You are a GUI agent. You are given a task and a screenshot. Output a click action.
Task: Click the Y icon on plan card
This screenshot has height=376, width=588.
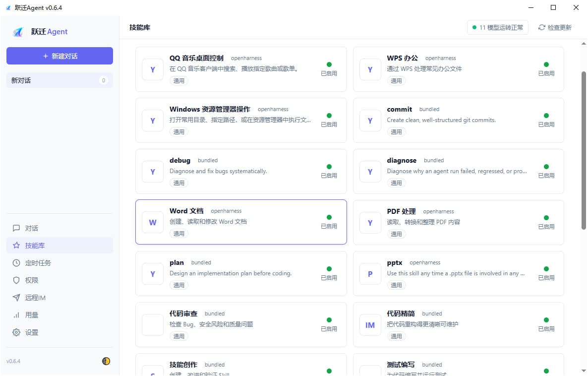153,274
